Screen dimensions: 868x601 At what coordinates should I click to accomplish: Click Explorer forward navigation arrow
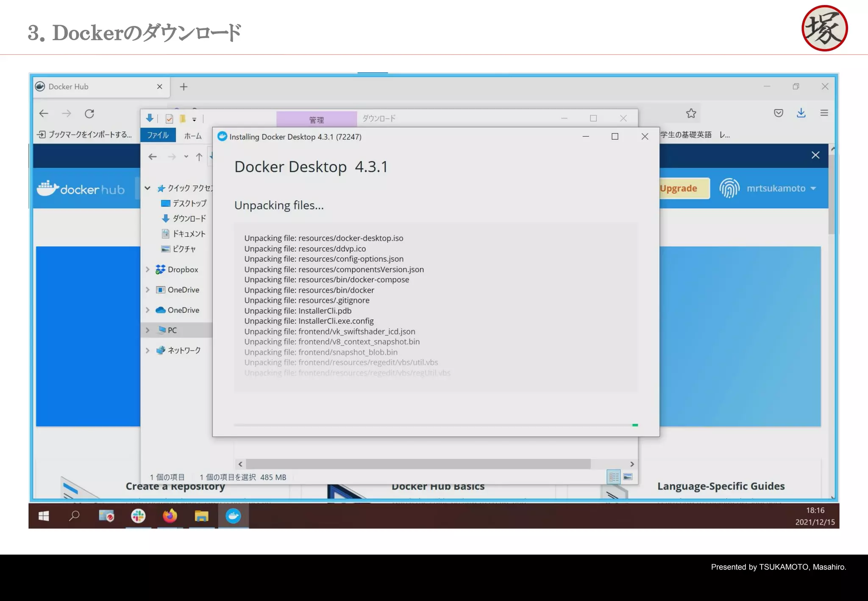tap(172, 157)
